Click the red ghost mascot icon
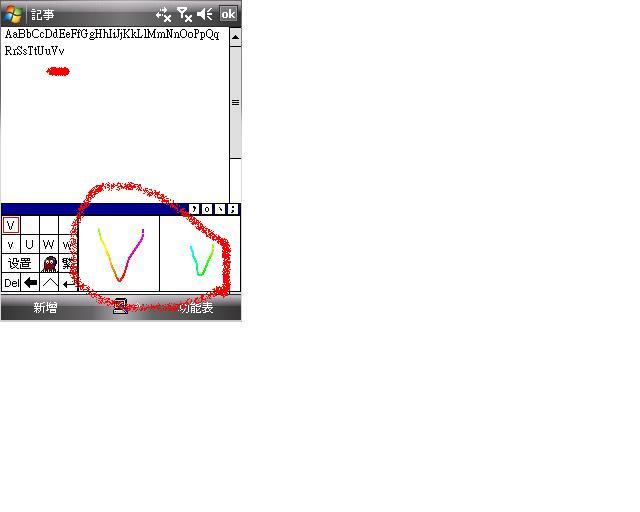This screenshot has width=640, height=512. coord(50,264)
